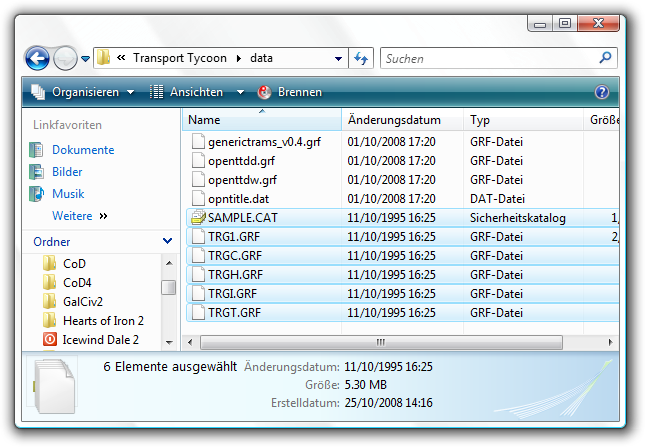
Task: Open the Dokumente favorite link
Action: [x=83, y=150]
